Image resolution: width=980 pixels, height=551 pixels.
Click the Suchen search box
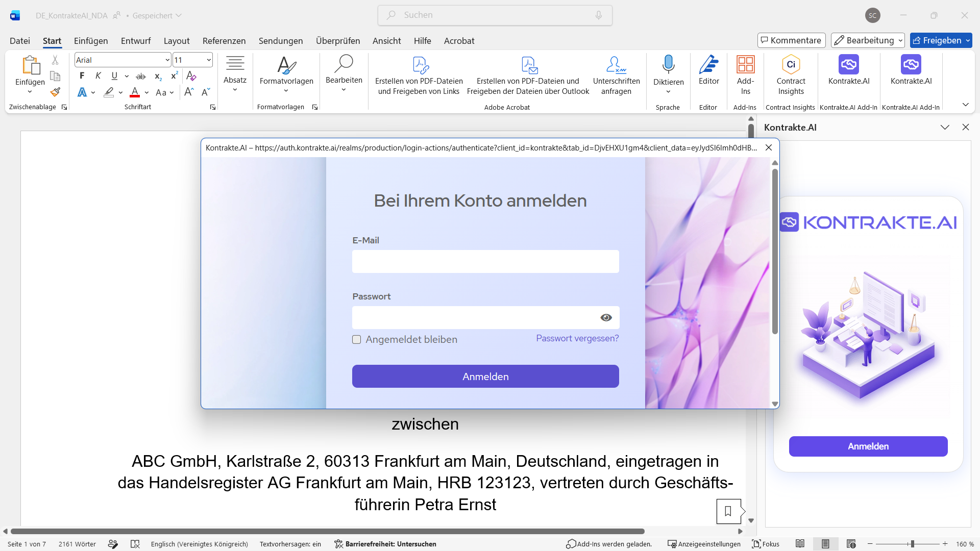495,15
